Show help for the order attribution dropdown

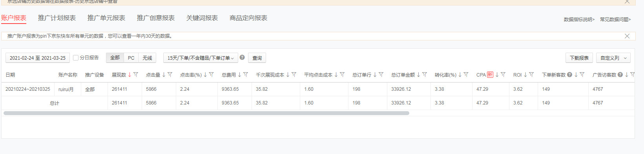242,57
